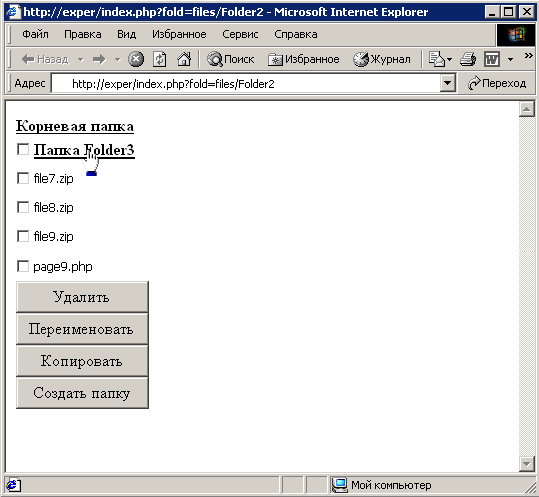Go to the Home page icon
539x497 pixels.
tap(184, 59)
